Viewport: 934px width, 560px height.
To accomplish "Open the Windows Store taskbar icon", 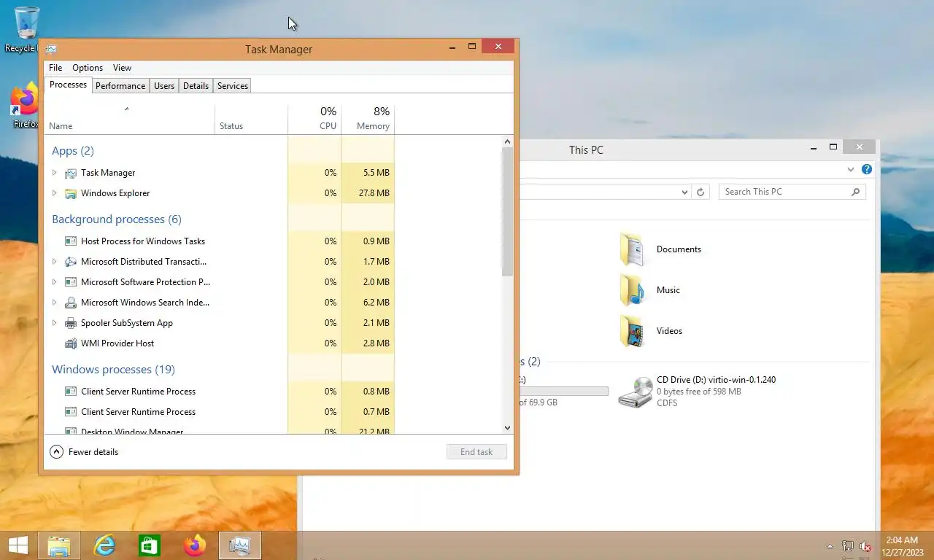I will [x=150, y=545].
